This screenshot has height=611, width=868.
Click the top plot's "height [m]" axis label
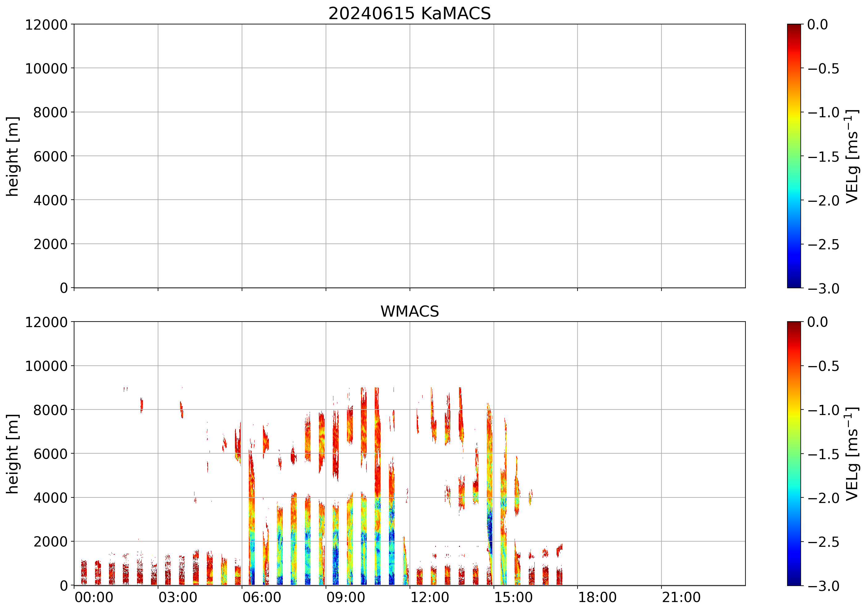pos(12,156)
